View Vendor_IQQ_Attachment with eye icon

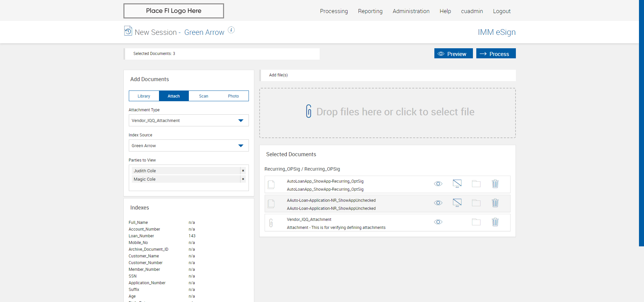438,222
